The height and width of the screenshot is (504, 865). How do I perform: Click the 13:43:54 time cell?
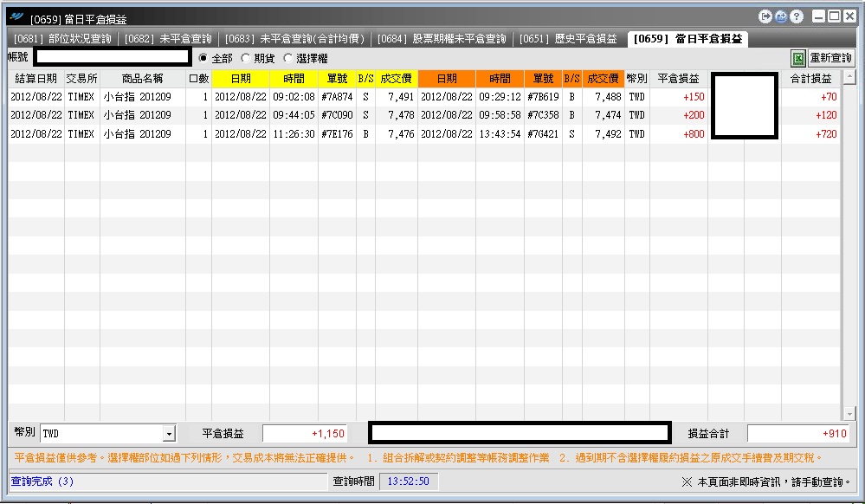coord(500,133)
